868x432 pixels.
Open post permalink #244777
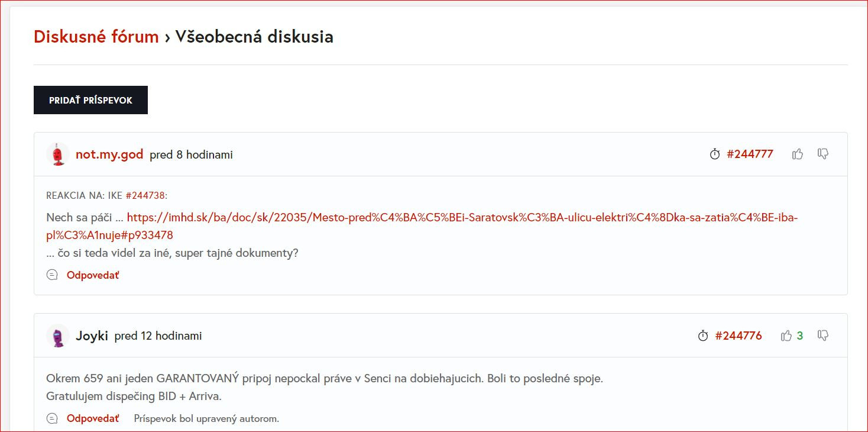click(x=750, y=154)
